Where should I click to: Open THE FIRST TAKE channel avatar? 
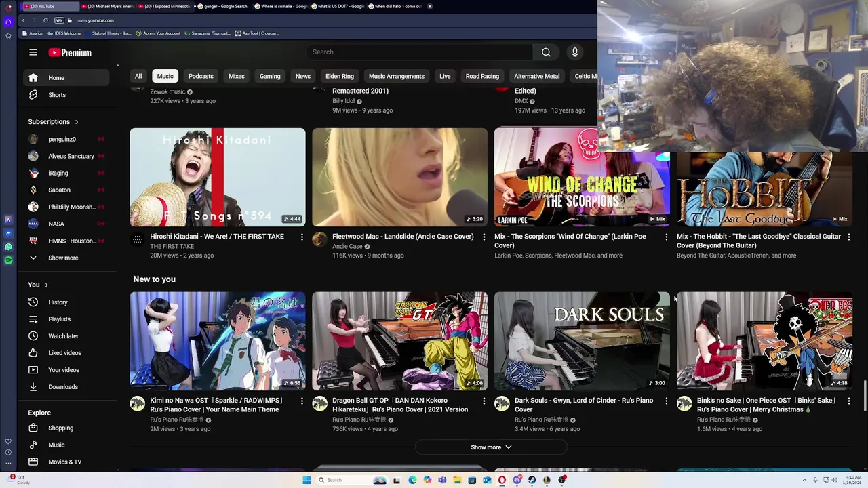(x=138, y=239)
